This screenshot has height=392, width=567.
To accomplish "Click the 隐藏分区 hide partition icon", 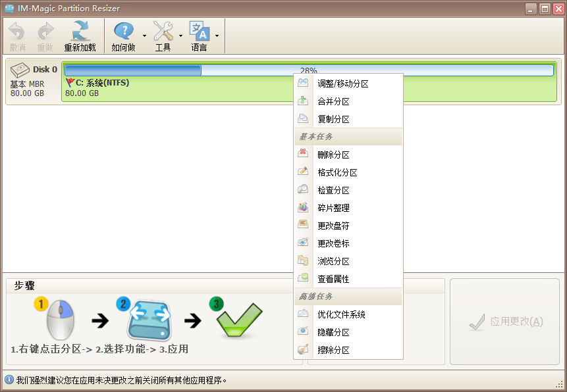I will (x=303, y=331).
